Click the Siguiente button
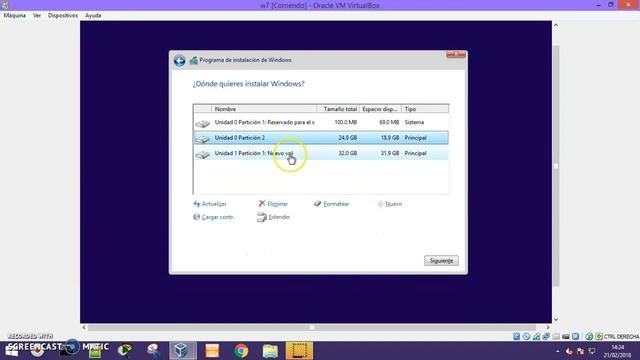640x360 pixels. [x=441, y=260]
